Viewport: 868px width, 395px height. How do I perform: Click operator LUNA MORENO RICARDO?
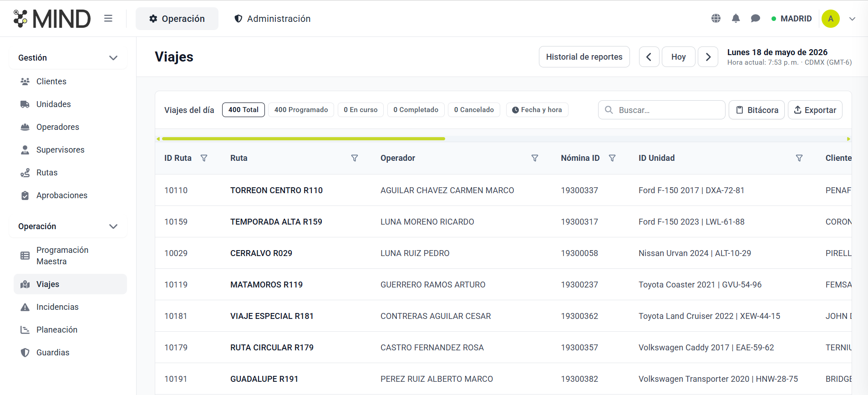click(x=427, y=222)
